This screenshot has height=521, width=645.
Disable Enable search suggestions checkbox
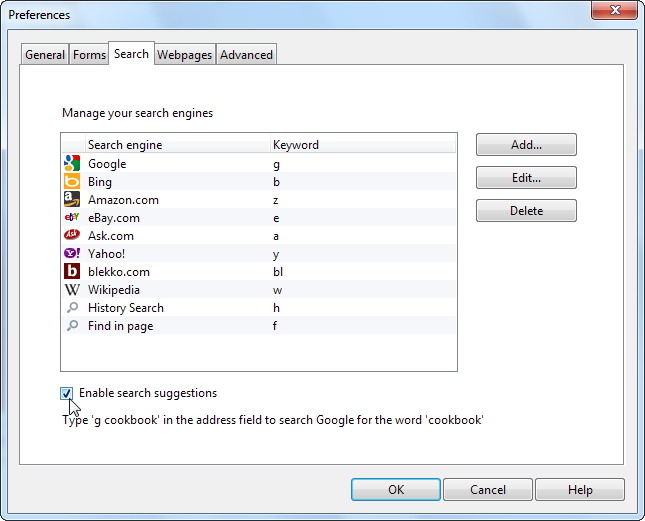(x=66, y=394)
